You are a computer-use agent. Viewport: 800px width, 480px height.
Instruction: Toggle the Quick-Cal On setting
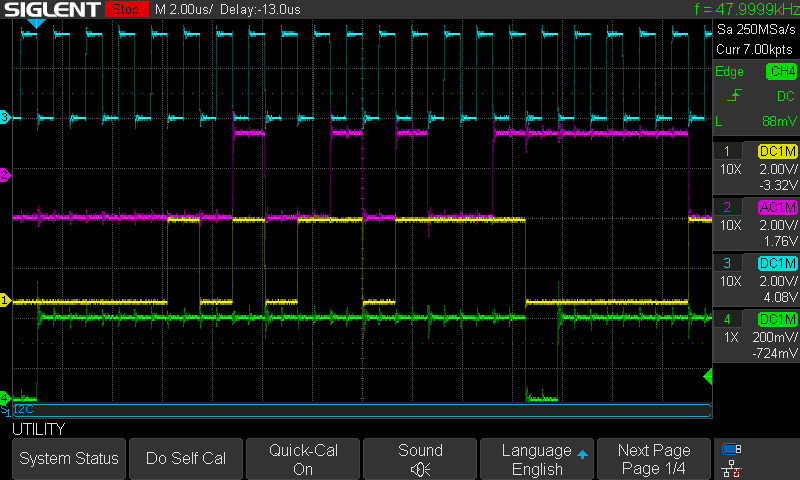(x=303, y=459)
